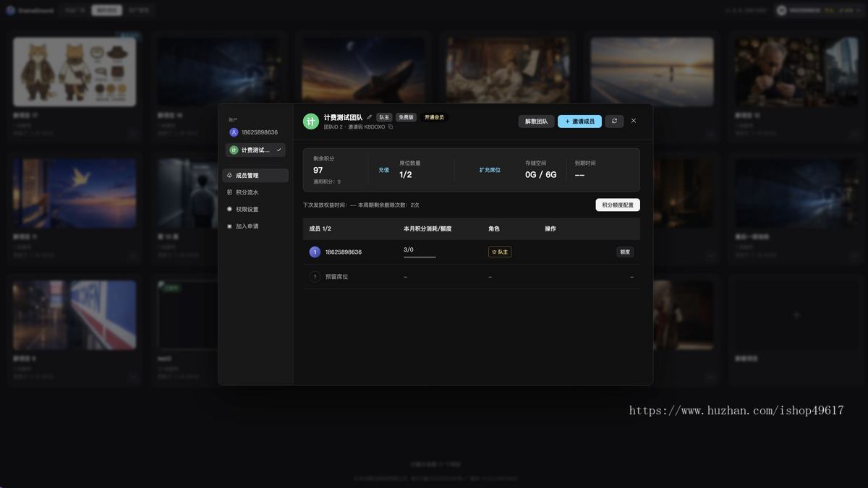Click 操作 column header

tap(550, 228)
